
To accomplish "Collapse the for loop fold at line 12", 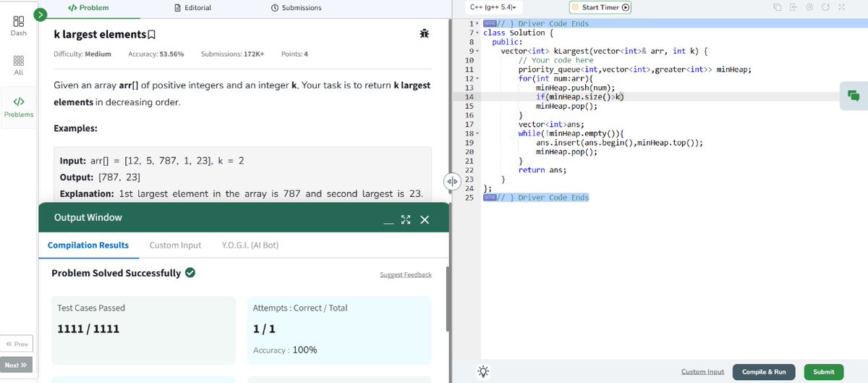I will point(477,78).
